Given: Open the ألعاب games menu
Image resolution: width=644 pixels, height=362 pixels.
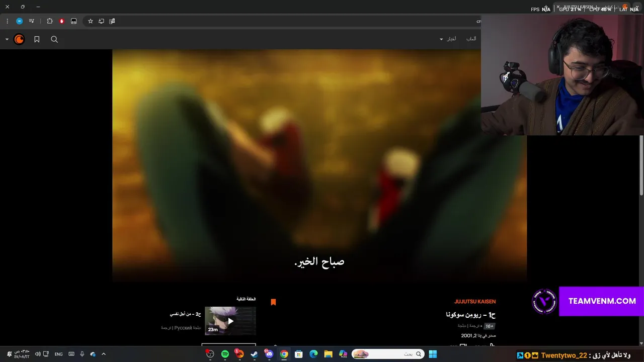Looking at the screenshot, I should [x=471, y=39].
